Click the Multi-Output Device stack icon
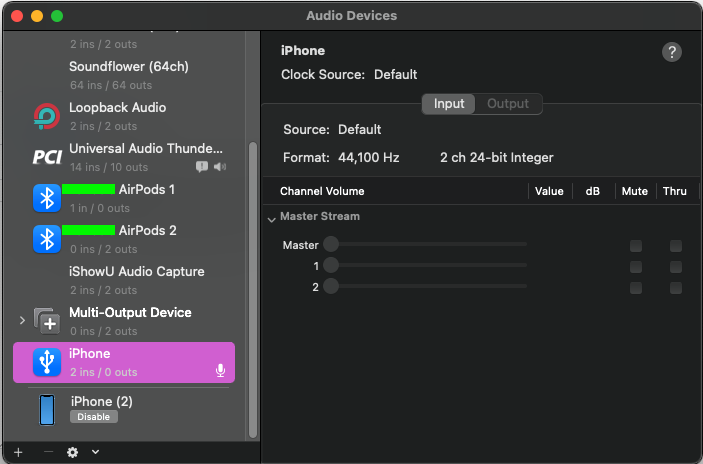This screenshot has width=703, height=464. [x=47, y=321]
